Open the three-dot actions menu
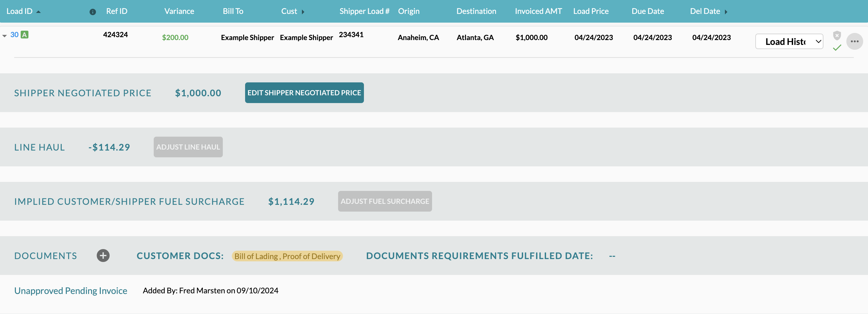Screen dimensions: 868x314 coord(855,41)
